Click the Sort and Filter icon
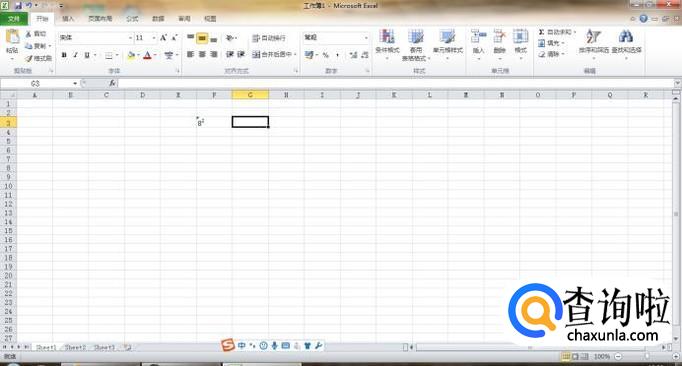This screenshot has width=682, height=366. tap(593, 37)
